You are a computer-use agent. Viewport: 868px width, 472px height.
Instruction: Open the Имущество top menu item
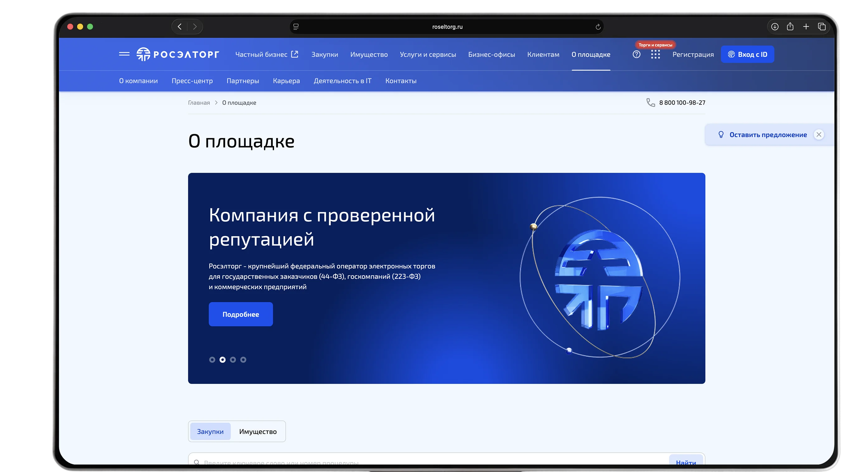pos(369,54)
